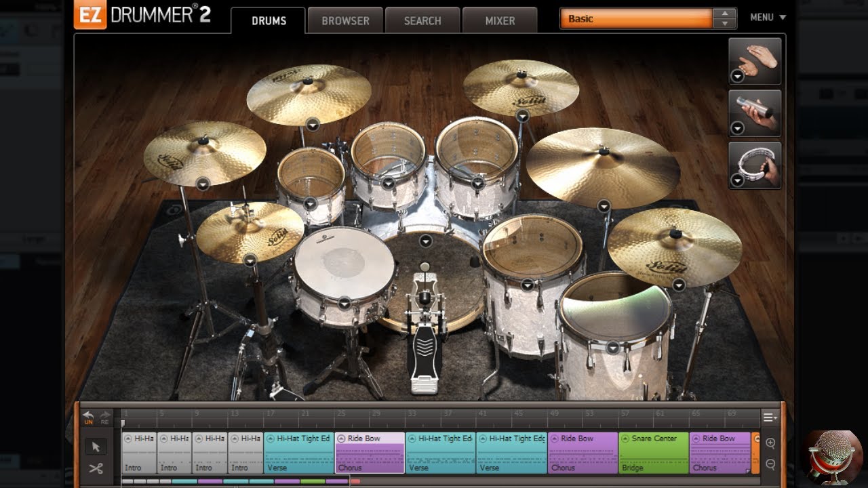Select the Snare Center Bridge clip
Screen dimensions: 868x488
(x=654, y=453)
